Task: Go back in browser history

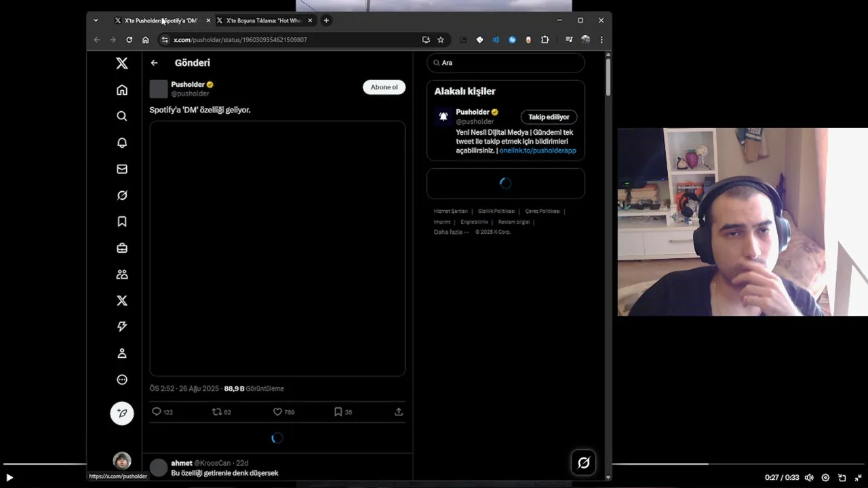Action: click(96, 40)
